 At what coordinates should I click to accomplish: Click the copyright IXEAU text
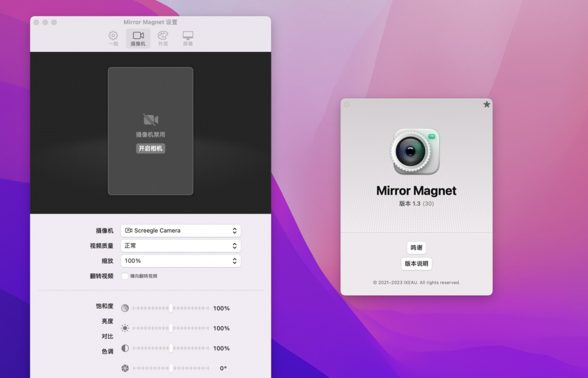point(416,282)
